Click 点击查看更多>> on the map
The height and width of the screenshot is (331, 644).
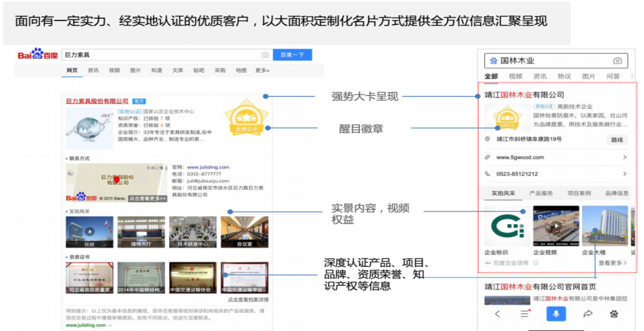tap(147, 199)
